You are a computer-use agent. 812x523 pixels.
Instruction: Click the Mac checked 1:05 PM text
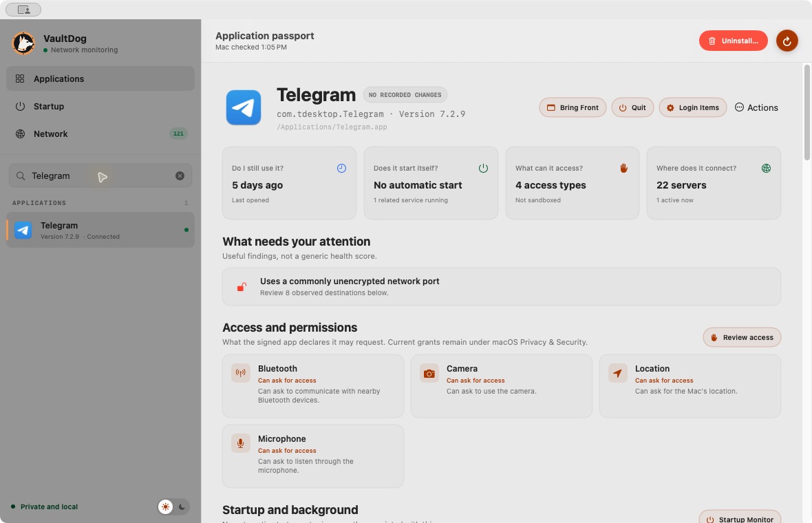251,47
